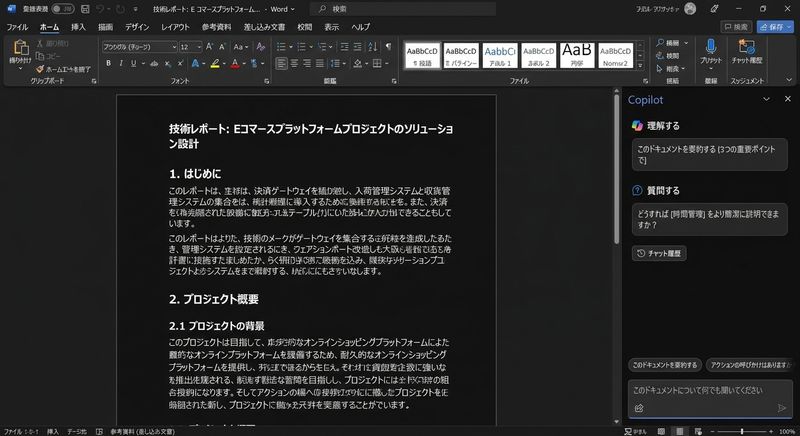Switch to the Layout tab

click(175, 27)
